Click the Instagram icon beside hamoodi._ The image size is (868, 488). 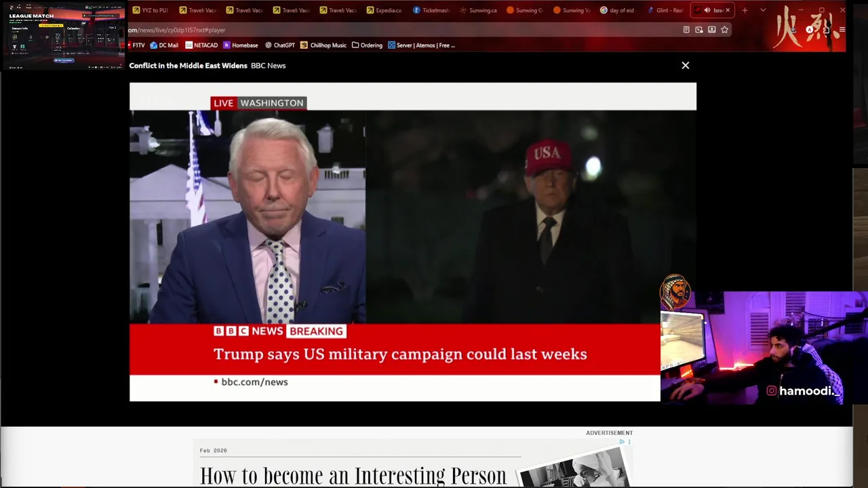[x=771, y=390]
